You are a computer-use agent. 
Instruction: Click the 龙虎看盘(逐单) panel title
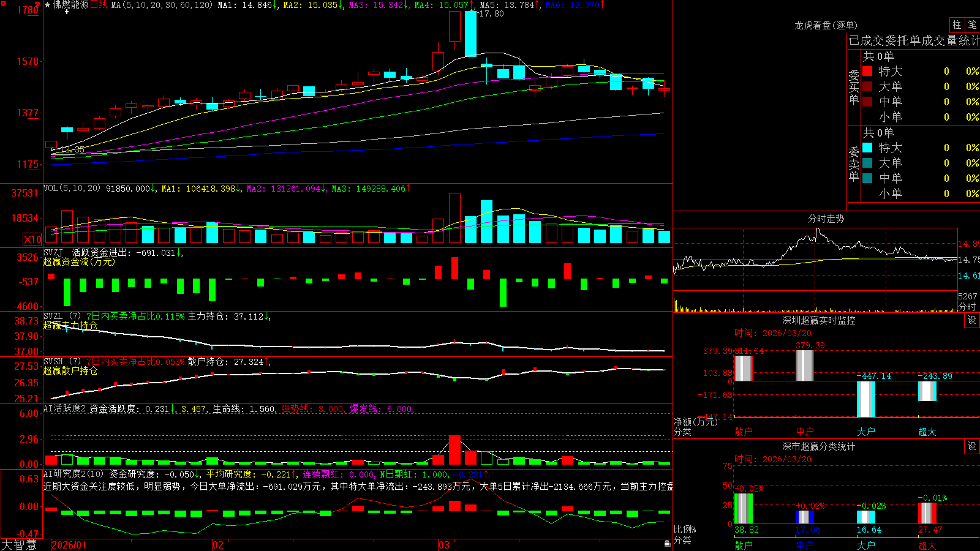pyautogui.click(x=826, y=25)
